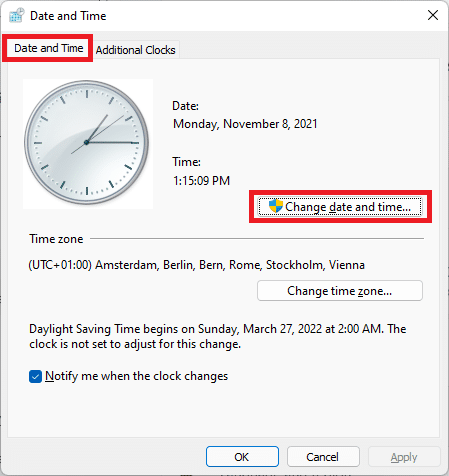The width and height of the screenshot is (449, 476).
Task: Click the Date: label
Action: pos(185,106)
